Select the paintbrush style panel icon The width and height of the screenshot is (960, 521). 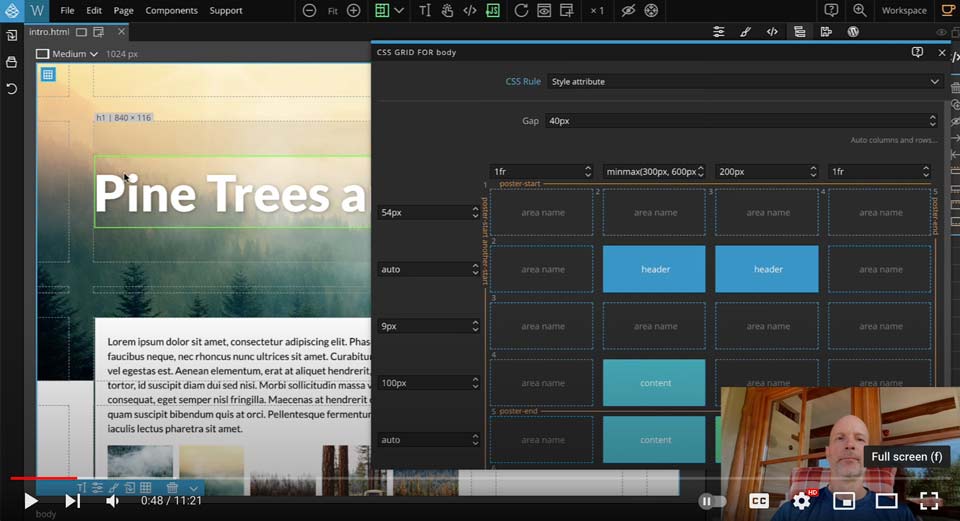[x=745, y=32]
